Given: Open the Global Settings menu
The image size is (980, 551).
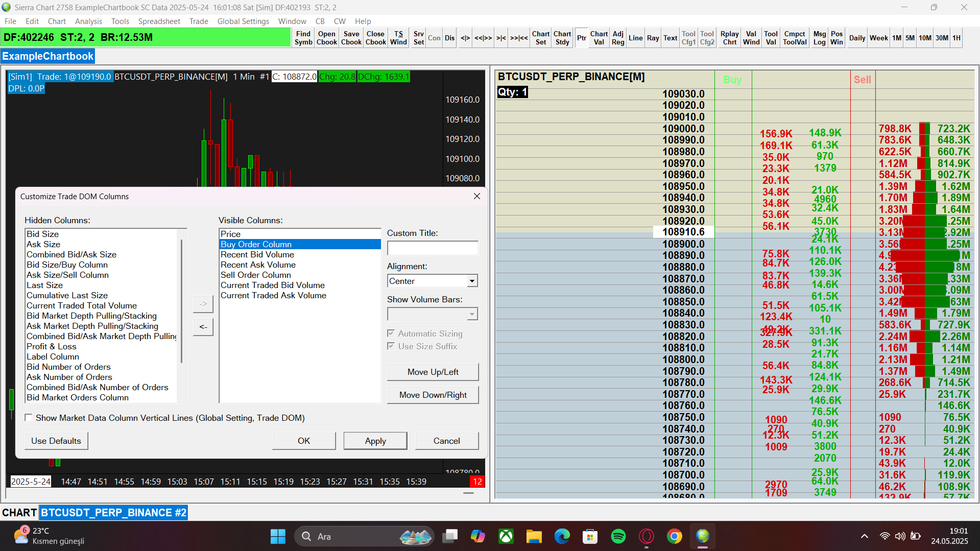Looking at the screenshot, I should click(243, 21).
